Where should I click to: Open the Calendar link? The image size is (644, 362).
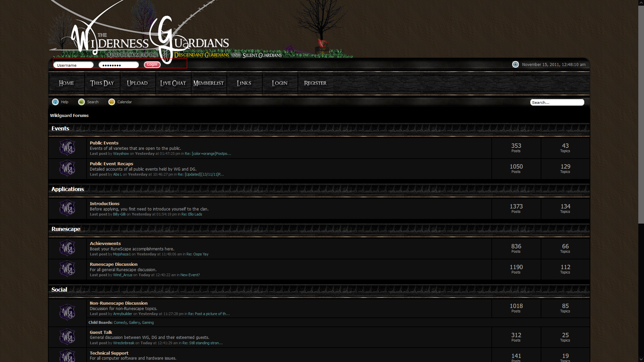tap(124, 102)
